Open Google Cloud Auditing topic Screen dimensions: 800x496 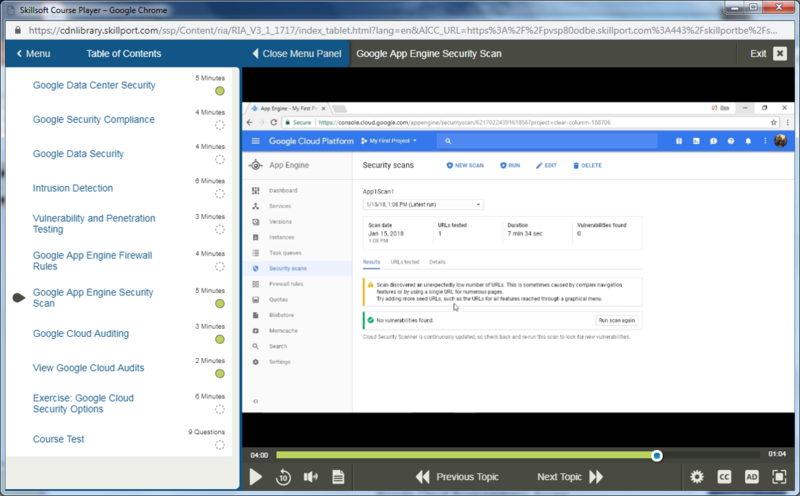(x=81, y=333)
